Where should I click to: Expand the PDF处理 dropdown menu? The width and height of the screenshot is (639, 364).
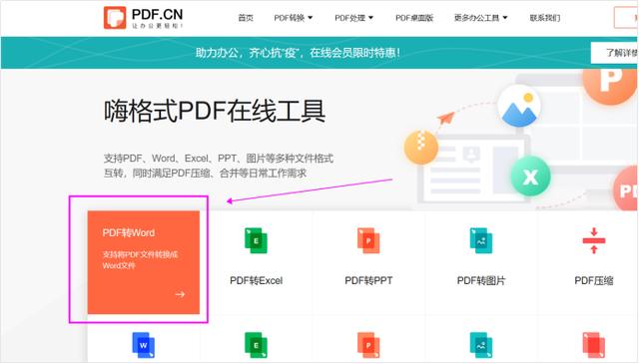(x=353, y=18)
